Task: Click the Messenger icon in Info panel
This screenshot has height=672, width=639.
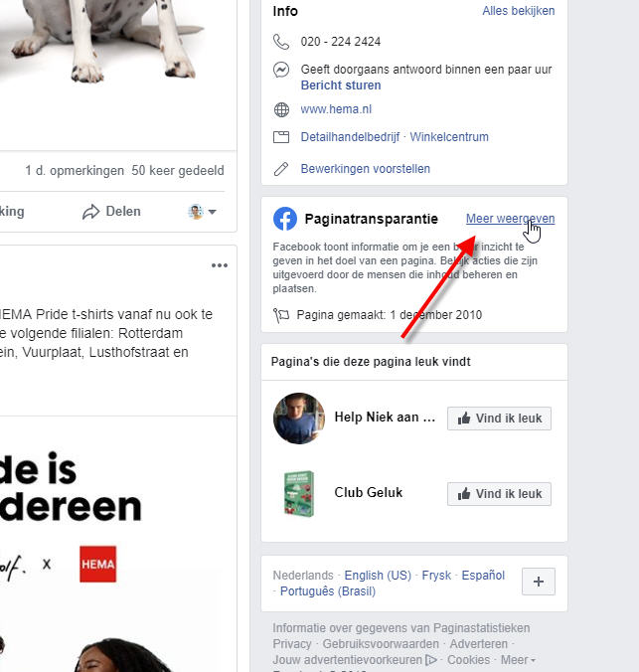Action: point(281,70)
